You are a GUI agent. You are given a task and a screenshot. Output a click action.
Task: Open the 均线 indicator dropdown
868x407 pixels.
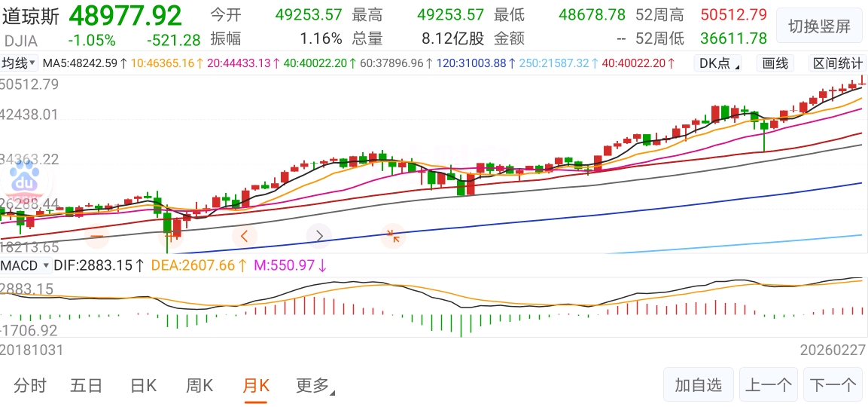pos(19,63)
